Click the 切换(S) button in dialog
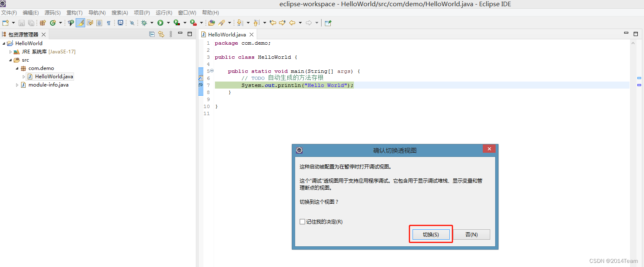Viewport: 644px width, 267px height. 431,235
